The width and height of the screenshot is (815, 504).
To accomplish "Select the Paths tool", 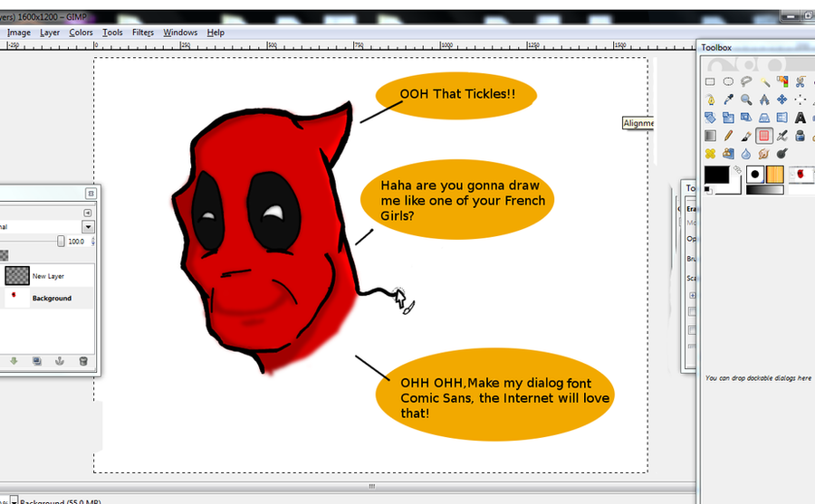I will [x=710, y=100].
